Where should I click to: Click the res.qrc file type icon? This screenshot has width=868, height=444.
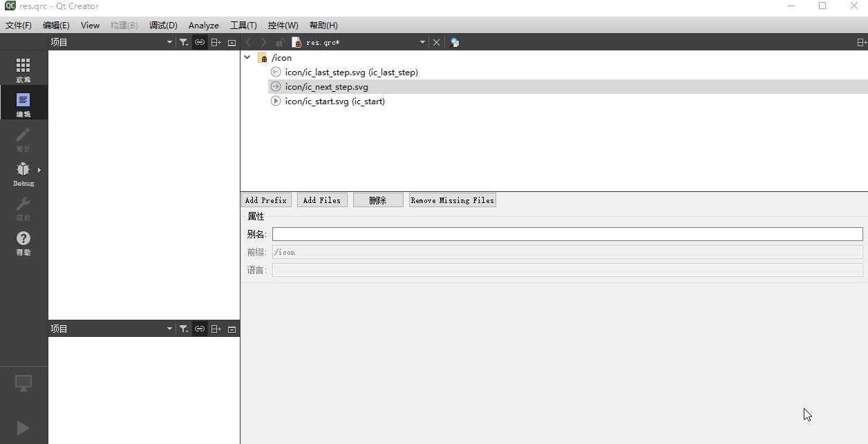[296, 42]
